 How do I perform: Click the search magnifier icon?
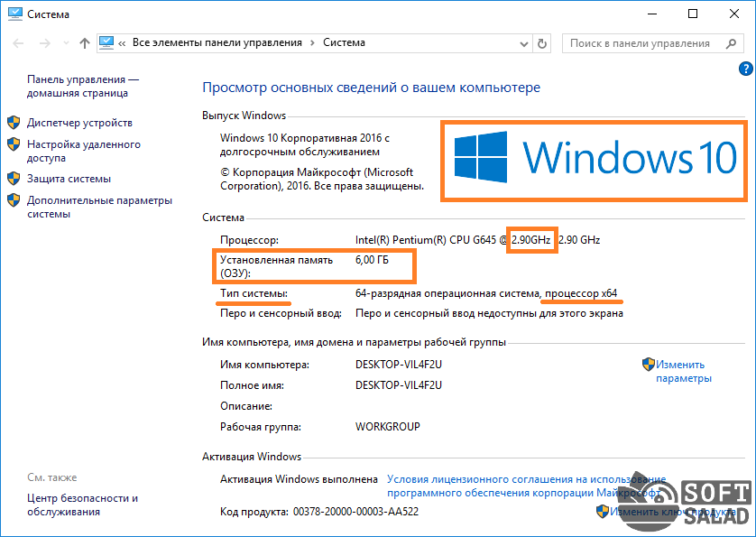point(731,43)
